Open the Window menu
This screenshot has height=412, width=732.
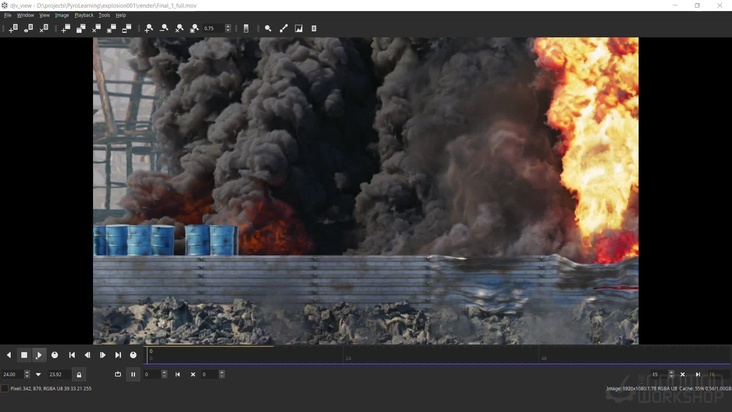(25, 15)
